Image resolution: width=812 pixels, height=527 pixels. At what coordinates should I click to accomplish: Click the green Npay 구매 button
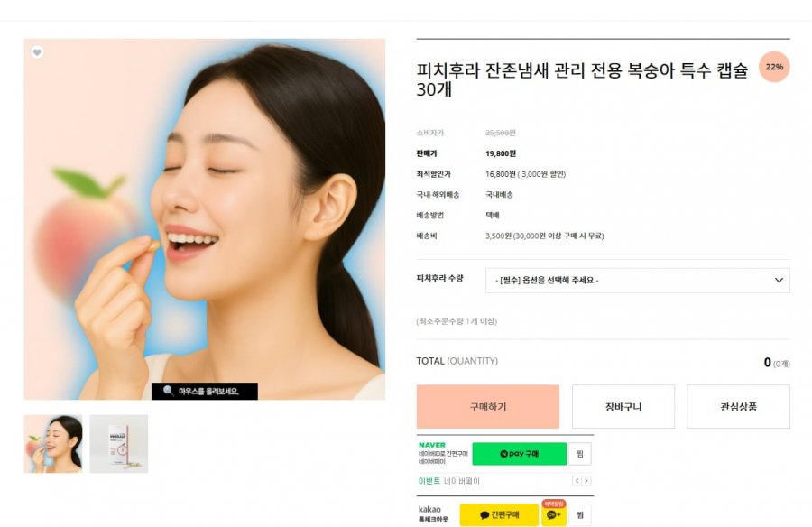[x=519, y=453]
